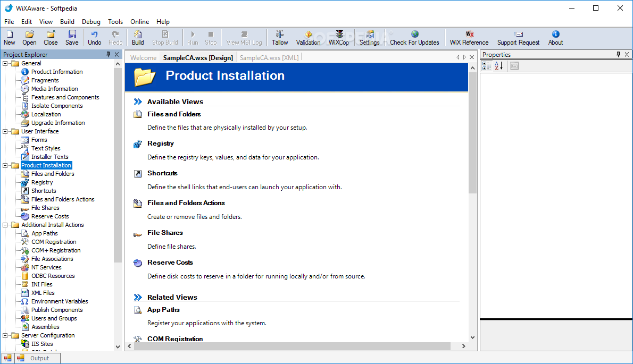This screenshot has height=364, width=633.
Task: Open the Shortcuts view link
Action: 162,173
